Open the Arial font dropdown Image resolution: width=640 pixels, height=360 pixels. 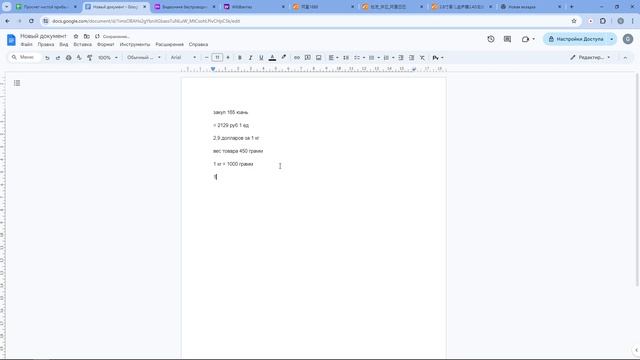183,58
